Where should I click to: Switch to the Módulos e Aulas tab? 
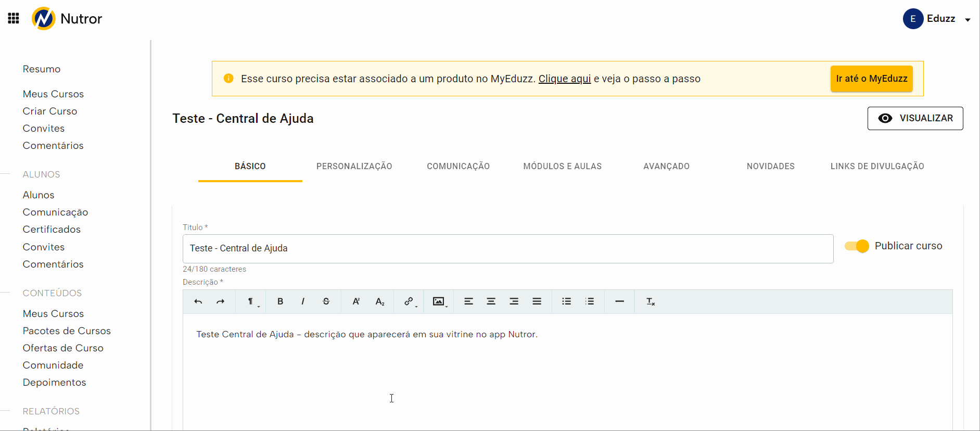pyautogui.click(x=562, y=167)
